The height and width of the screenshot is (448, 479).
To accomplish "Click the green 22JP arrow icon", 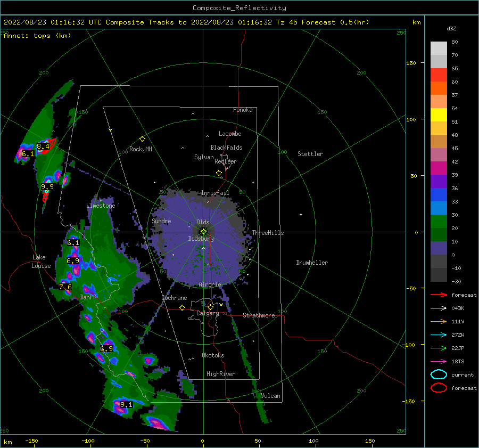I will pyautogui.click(x=439, y=348).
